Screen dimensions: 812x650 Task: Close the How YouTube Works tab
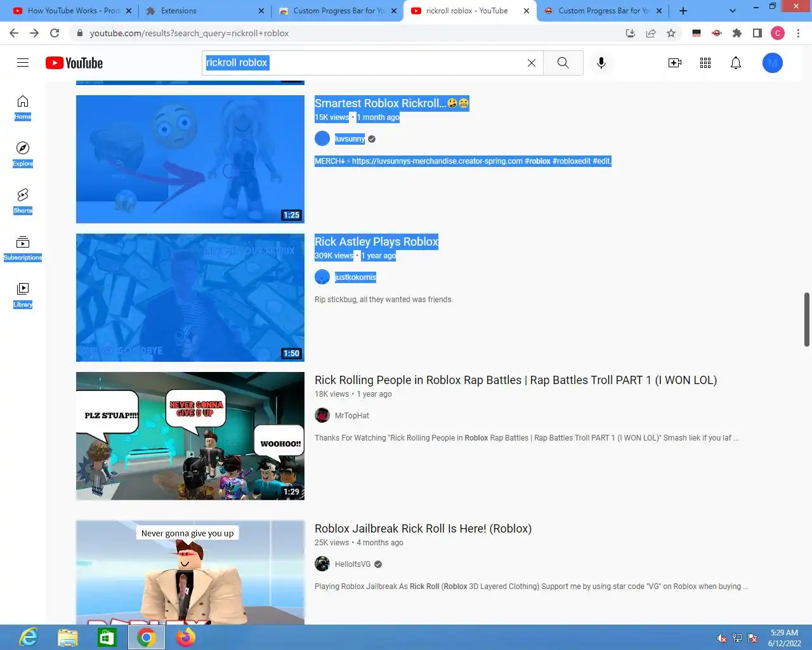(129, 11)
